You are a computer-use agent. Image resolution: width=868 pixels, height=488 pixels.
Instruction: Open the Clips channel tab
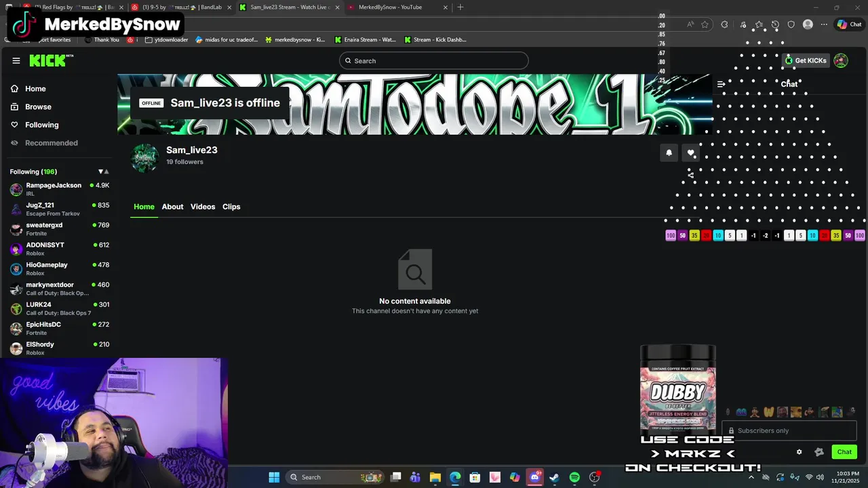(231, 207)
